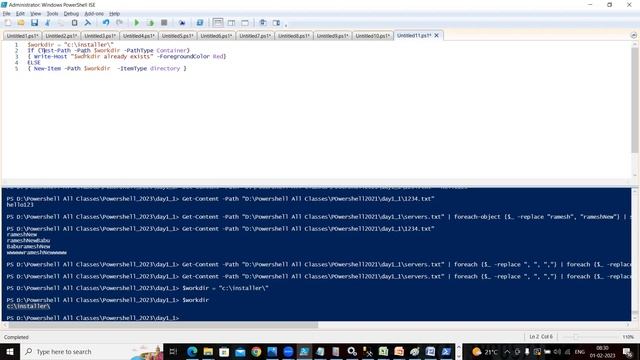Switch to Untitled8.ps1 tab
This screenshot has height=360, width=640.
click(x=294, y=36)
